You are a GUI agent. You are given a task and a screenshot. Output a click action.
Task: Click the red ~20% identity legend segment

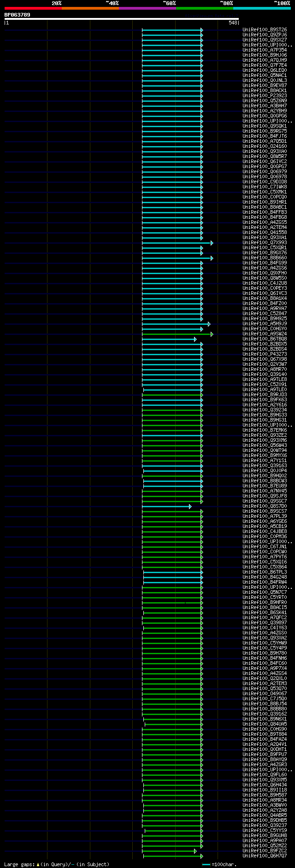coord(33,8)
